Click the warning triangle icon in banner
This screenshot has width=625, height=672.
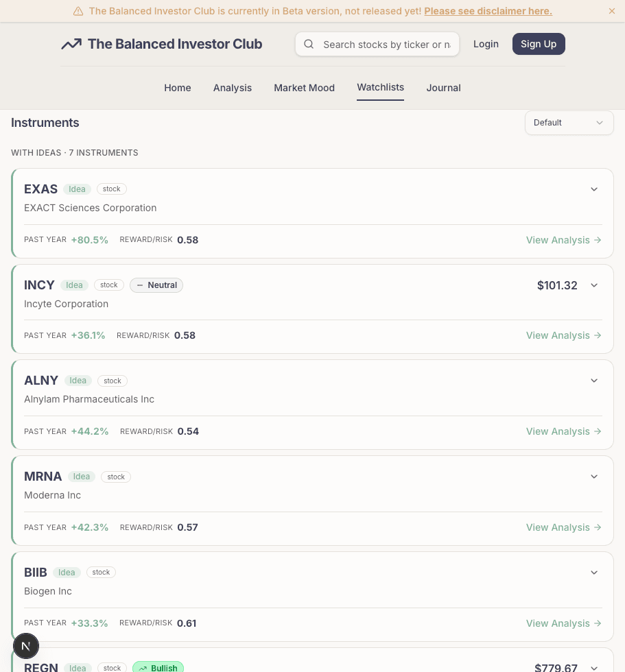point(78,12)
